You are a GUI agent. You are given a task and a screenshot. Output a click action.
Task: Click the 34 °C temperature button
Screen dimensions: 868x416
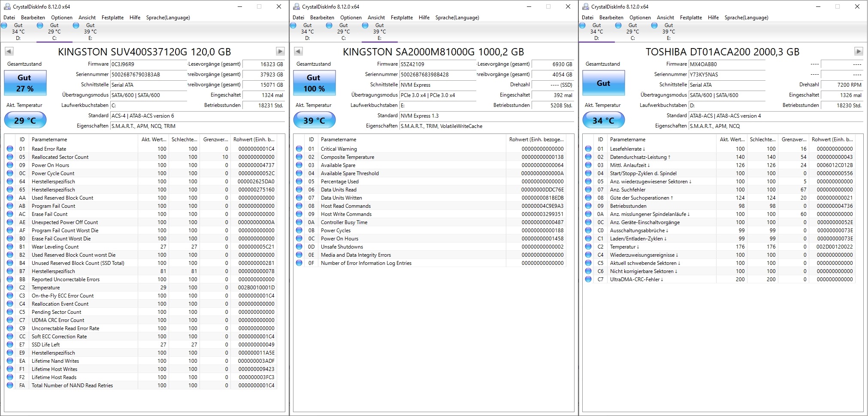[x=604, y=120]
